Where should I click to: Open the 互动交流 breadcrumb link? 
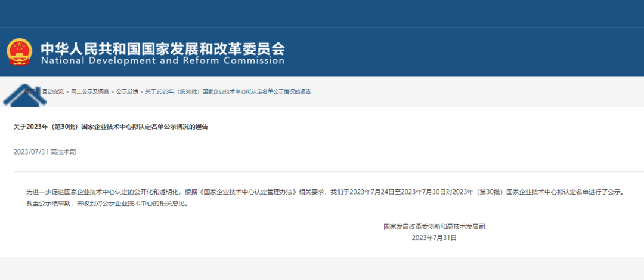[x=52, y=92]
